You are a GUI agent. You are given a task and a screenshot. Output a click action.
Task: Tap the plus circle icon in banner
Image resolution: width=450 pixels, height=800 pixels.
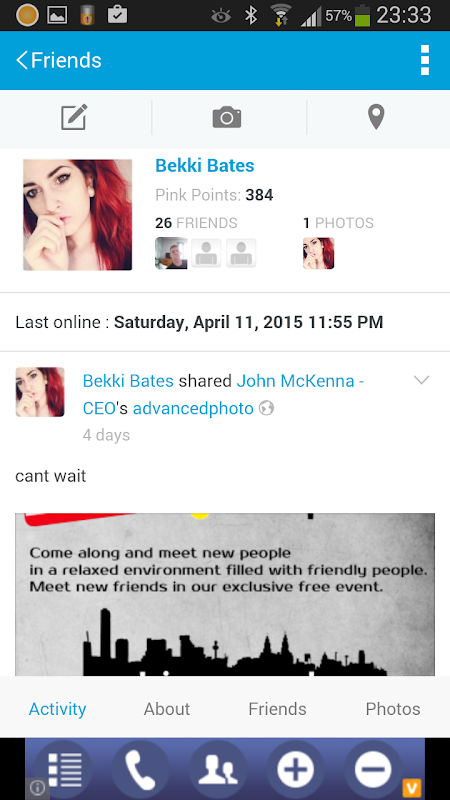click(x=295, y=769)
